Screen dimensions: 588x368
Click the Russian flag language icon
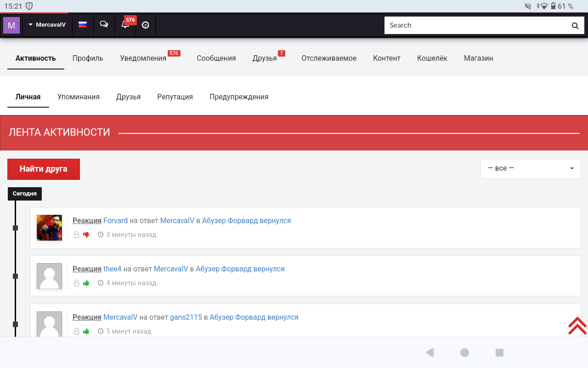[x=83, y=25]
